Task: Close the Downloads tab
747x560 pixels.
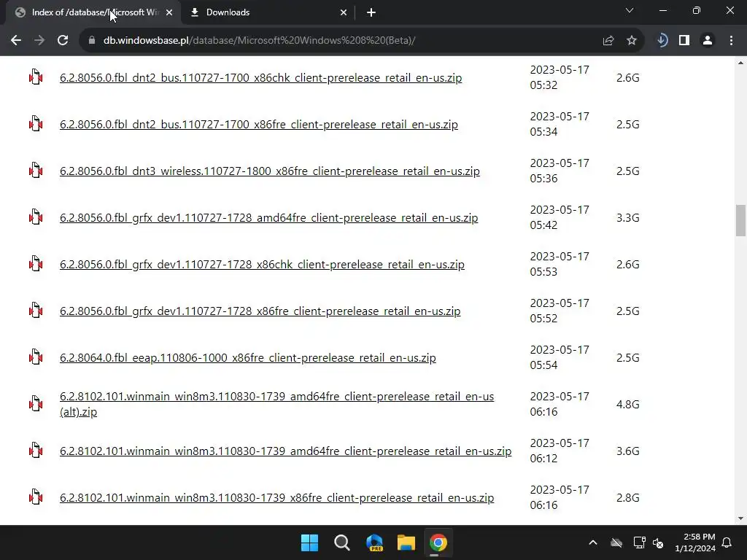Action: (x=344, y=12)
